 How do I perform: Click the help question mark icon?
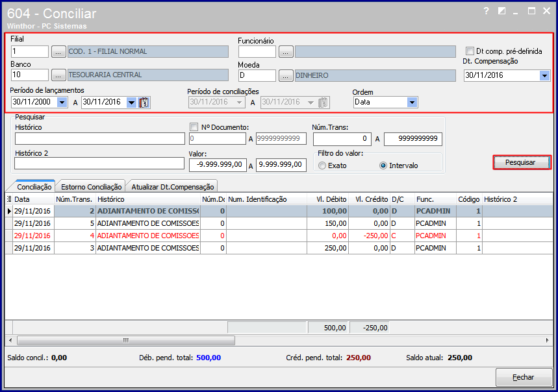(x=486, y=11)
